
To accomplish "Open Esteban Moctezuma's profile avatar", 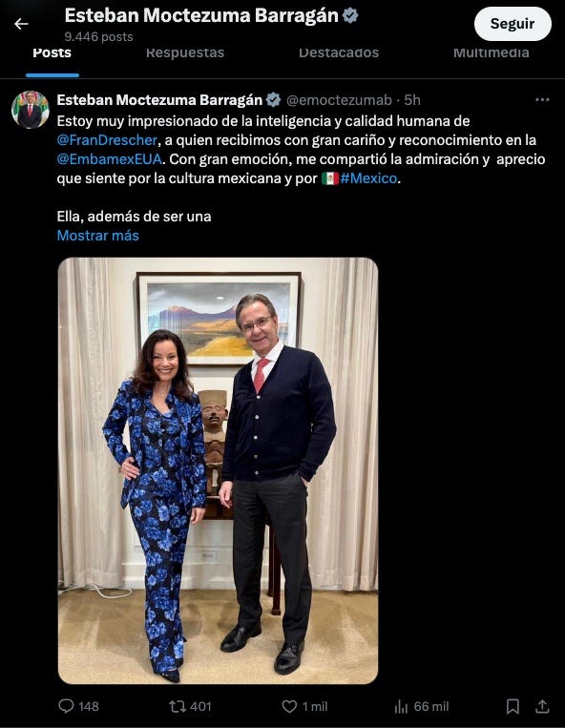I will 31,110.
